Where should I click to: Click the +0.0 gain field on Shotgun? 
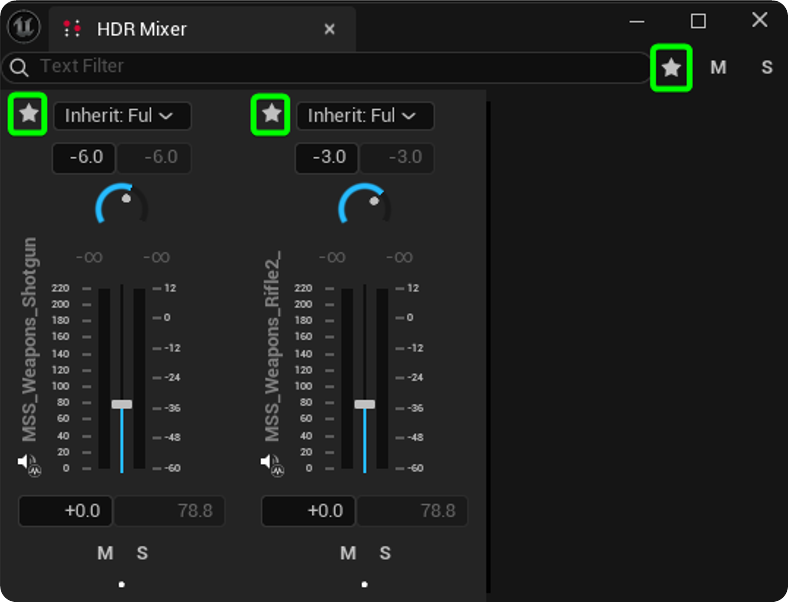pyautogui.click(x=65, y=511)
